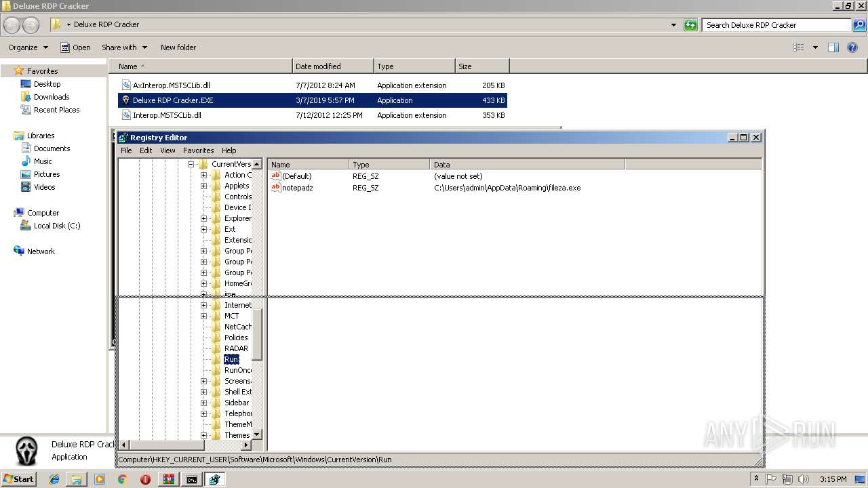Select the RADAR registry key
Viewport: 868px width, 488px height.
[236, 348]
